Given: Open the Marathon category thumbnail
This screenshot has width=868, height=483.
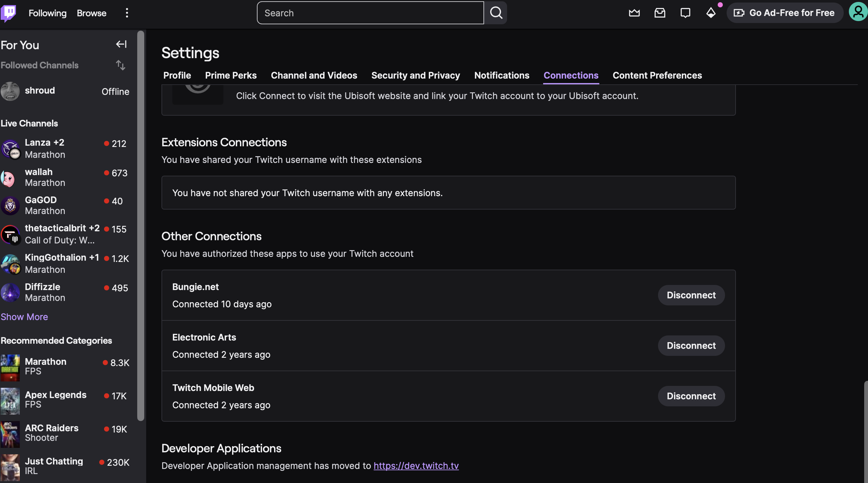Looking at the screenshot, I should tap(10, 367).
